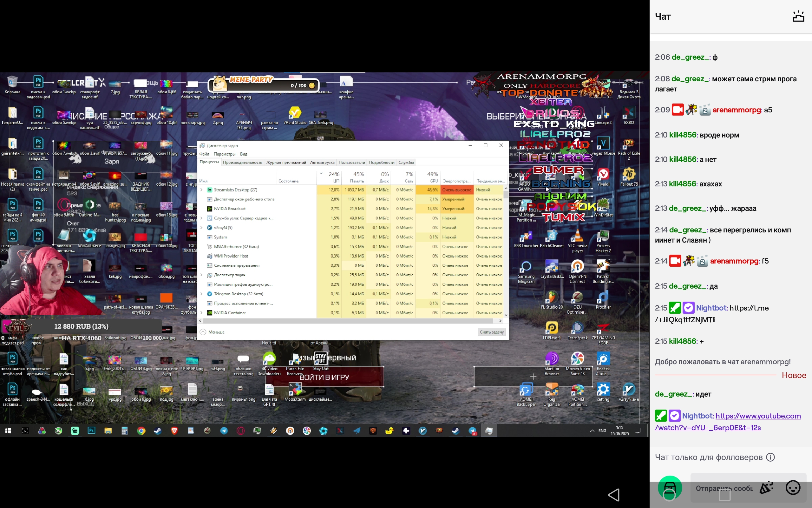This screenshot has height=508, width=812.
Task: Open Nightbot's t.me invite link
Action: tap(712, 313)
